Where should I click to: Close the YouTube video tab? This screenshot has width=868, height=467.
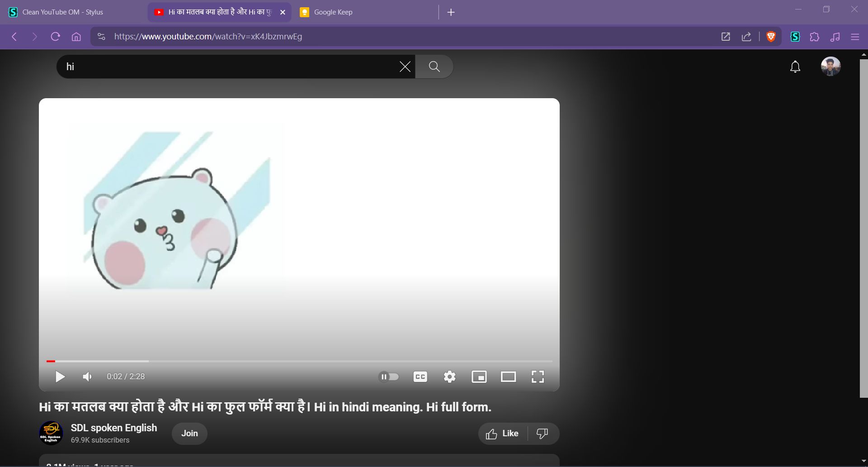[x=283, y=12]
